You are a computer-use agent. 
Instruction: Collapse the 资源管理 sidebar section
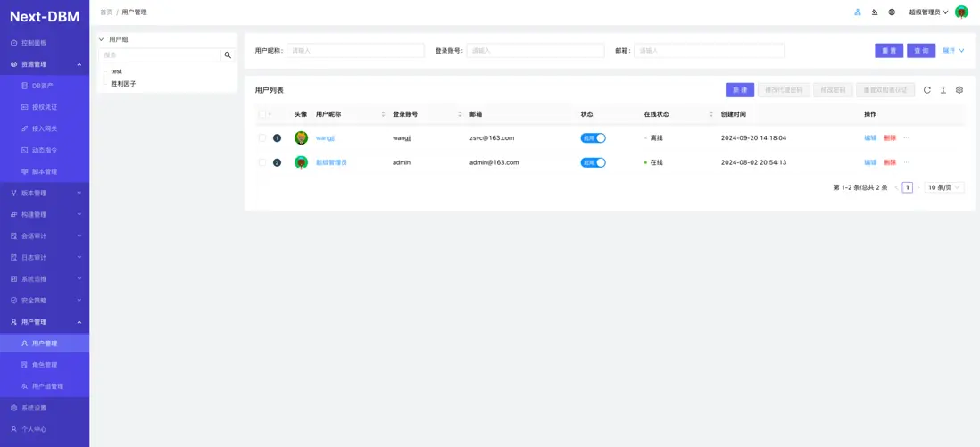(45, 64)
